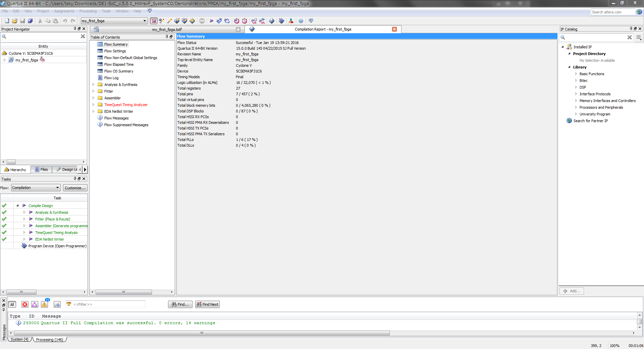Stop processing with STOP icon
This screenshot has width=644, height=349.
tap(202, 21)
